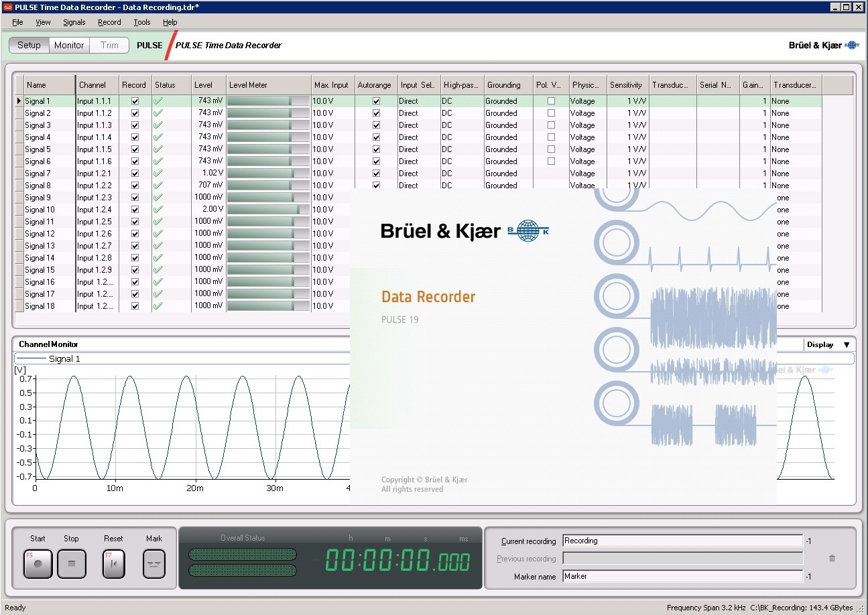Open Max. Input 10.0 V cell for Signal 4
This screenshot has width=868, height=615.
coord(333,137)
